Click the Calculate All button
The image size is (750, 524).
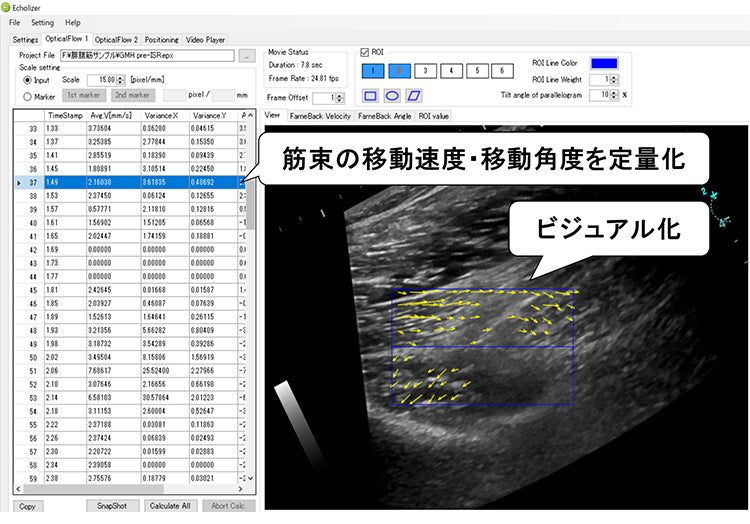coord(170,506)
